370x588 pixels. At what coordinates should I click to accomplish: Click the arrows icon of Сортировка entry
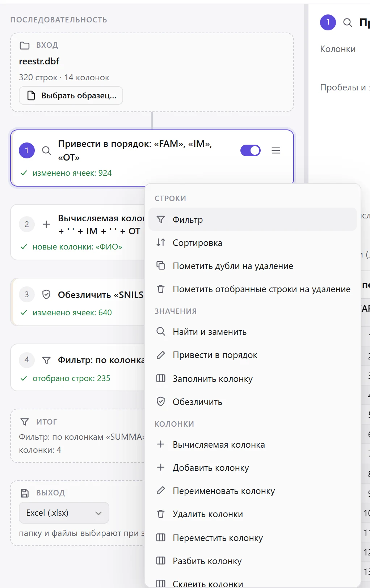(161, 243)
